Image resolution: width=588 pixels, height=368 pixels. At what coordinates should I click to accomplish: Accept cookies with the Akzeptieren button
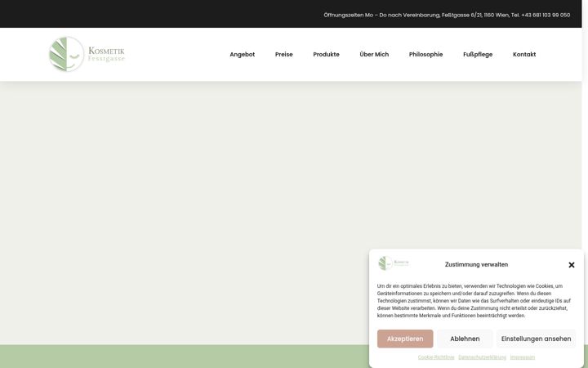(405, 339)
